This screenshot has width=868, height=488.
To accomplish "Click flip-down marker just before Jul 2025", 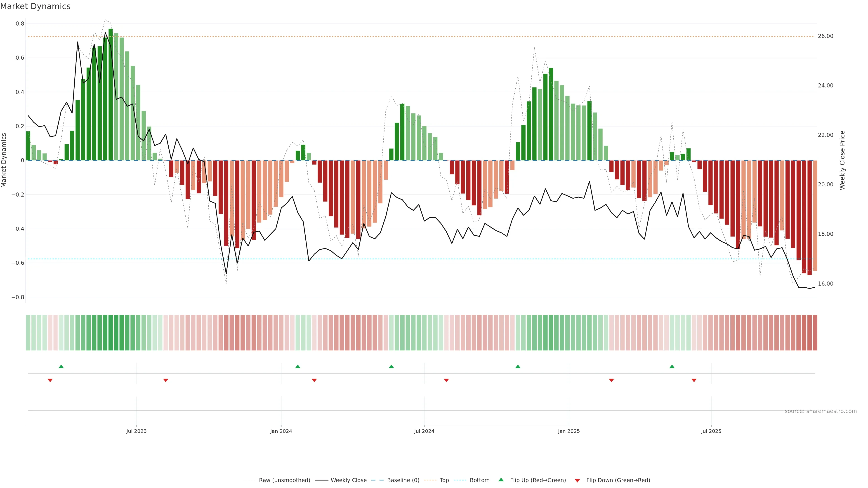I will click(694, 380).
